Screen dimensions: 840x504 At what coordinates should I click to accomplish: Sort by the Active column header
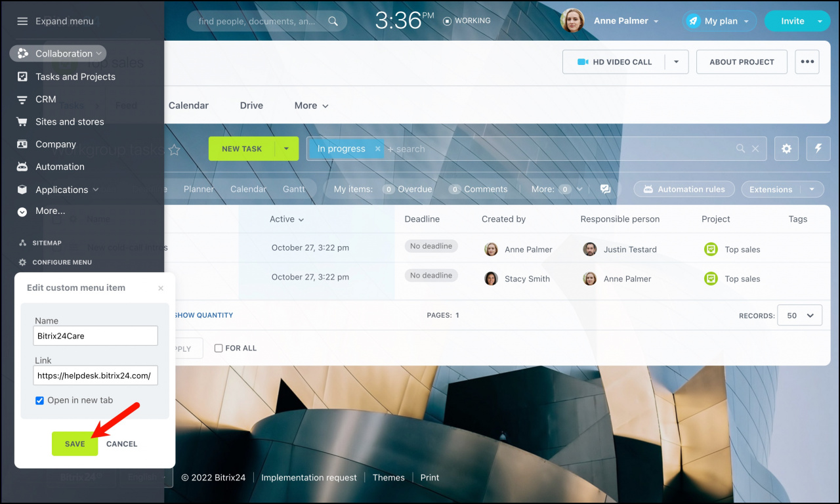click(x=287, y=219)
